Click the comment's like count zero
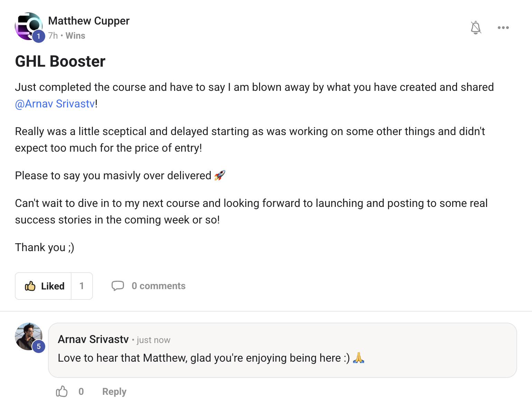 (81, 391)
